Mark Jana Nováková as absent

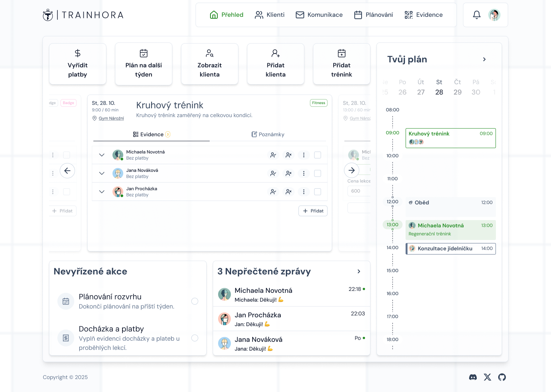click(x=289, y=173)
